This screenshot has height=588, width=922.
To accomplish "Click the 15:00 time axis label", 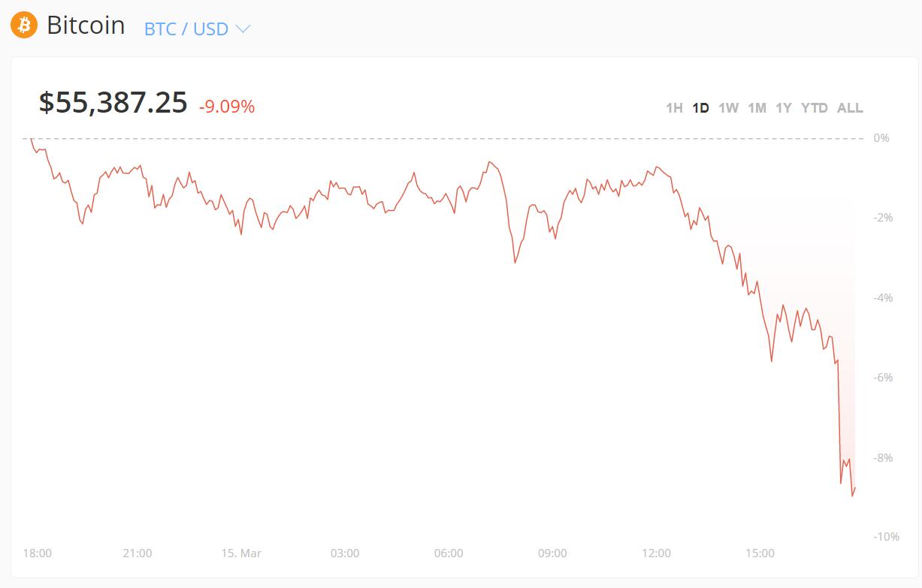I will [760, 553].
